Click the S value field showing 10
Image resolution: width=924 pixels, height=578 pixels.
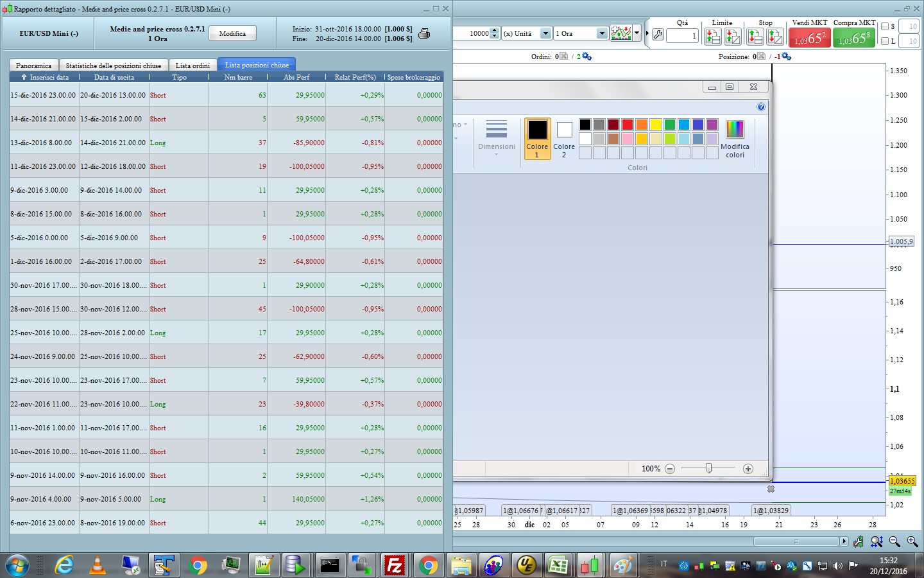click(x=909, y=26)
